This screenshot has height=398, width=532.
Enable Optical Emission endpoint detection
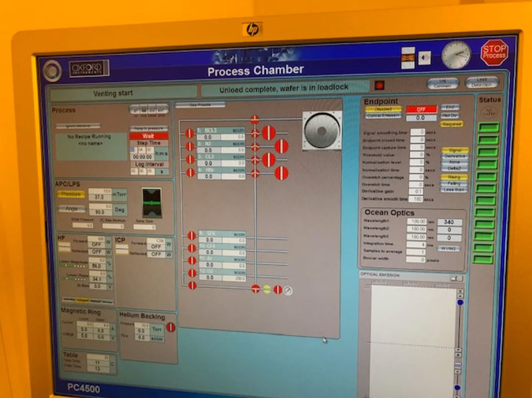(382, 115)
